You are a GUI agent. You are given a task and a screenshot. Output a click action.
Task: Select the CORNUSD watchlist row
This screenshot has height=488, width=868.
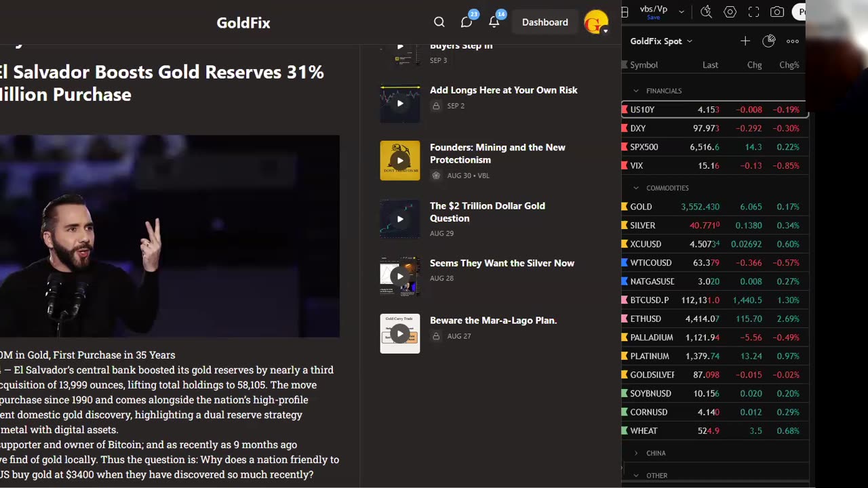click(x=715, y=412)
